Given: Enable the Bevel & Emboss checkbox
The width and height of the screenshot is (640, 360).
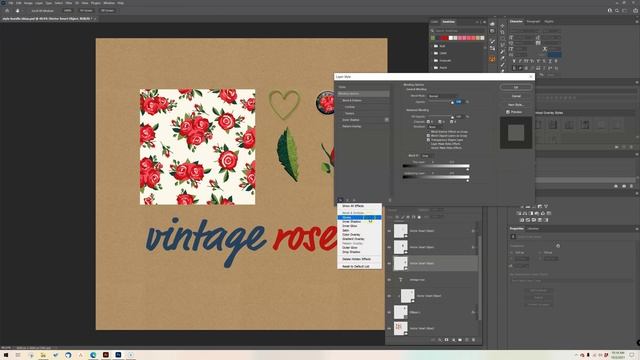Looking at the screenshot, I should click(x=340, y=100).
